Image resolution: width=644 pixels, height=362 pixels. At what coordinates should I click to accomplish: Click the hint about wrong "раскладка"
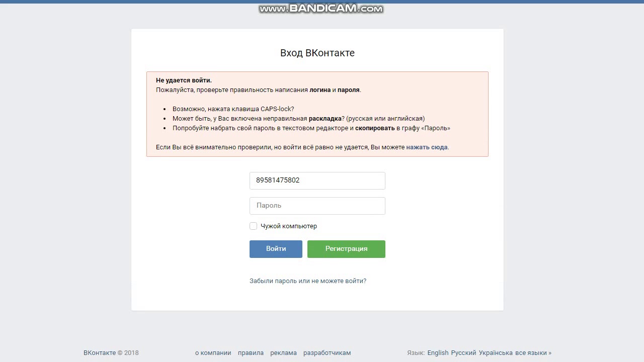298,119
